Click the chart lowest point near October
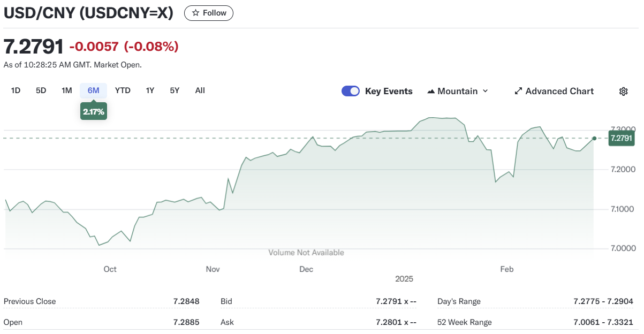The height and width of the screenshot is (334, 644). pos(99,245)
